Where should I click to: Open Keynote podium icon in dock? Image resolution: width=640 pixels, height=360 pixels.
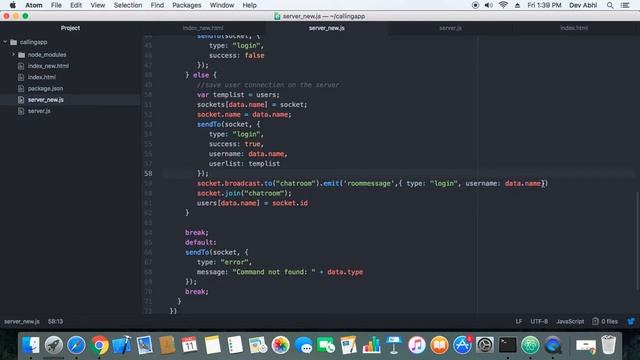(394, 345)
